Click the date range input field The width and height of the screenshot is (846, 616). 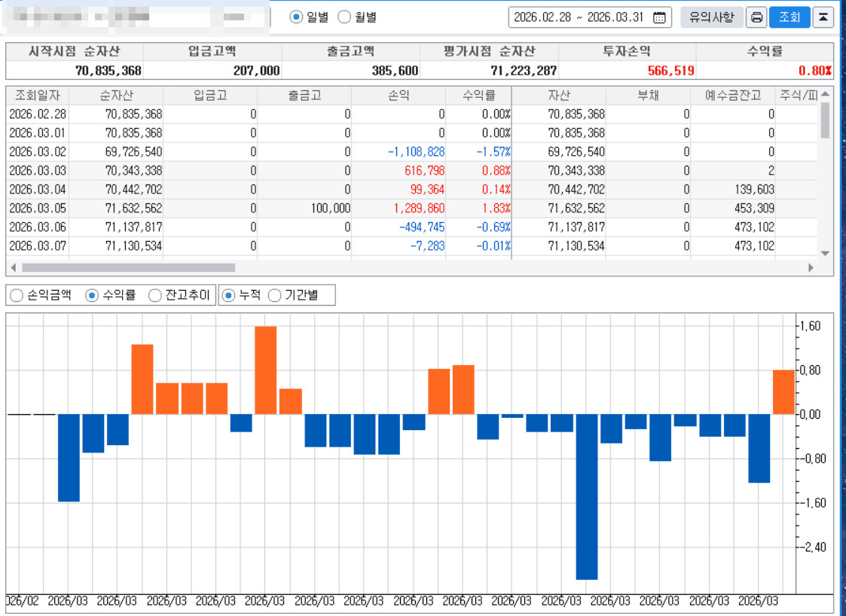tap(580, 17)
